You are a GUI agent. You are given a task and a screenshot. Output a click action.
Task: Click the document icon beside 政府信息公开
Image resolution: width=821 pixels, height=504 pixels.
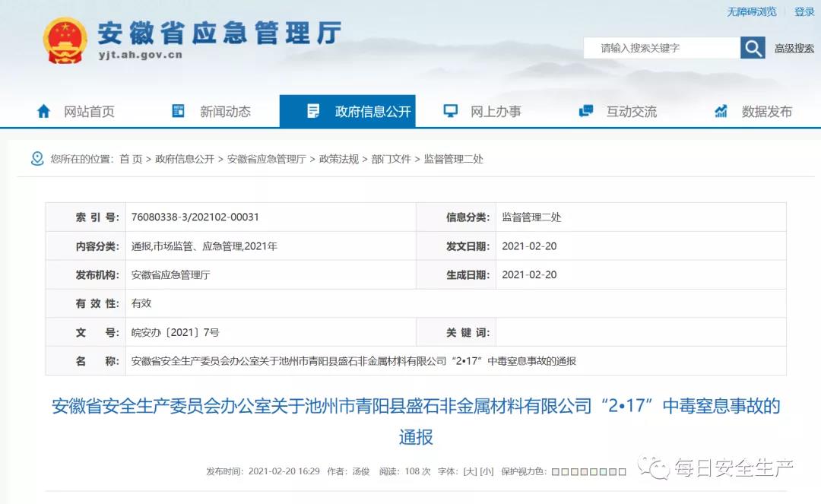click(313, 111)
